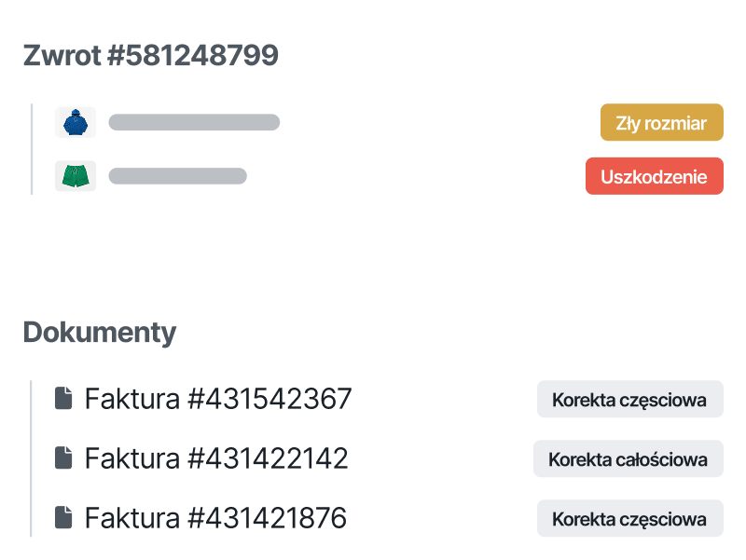Click the black gap between the two cards
This screenshot has width=746, height=560.
[x=373, y=247]
